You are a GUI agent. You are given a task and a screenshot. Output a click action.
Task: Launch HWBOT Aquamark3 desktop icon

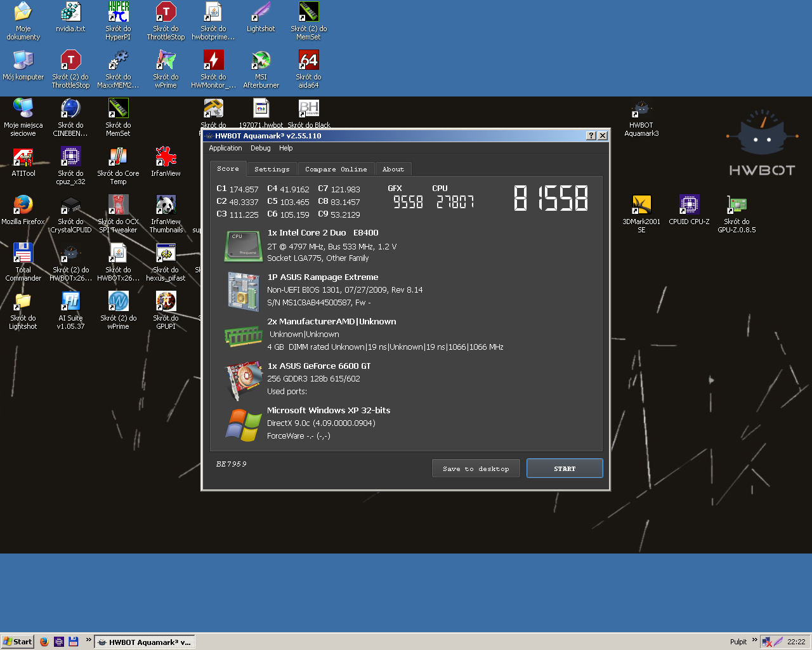(641, 117)
